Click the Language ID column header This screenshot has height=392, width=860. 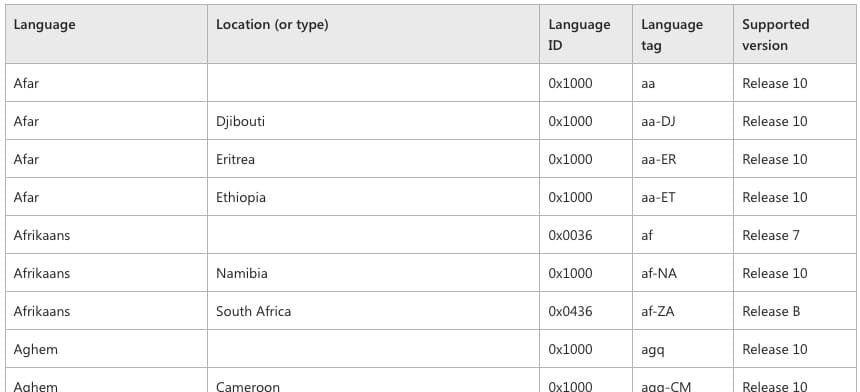[x=586, y=34]
